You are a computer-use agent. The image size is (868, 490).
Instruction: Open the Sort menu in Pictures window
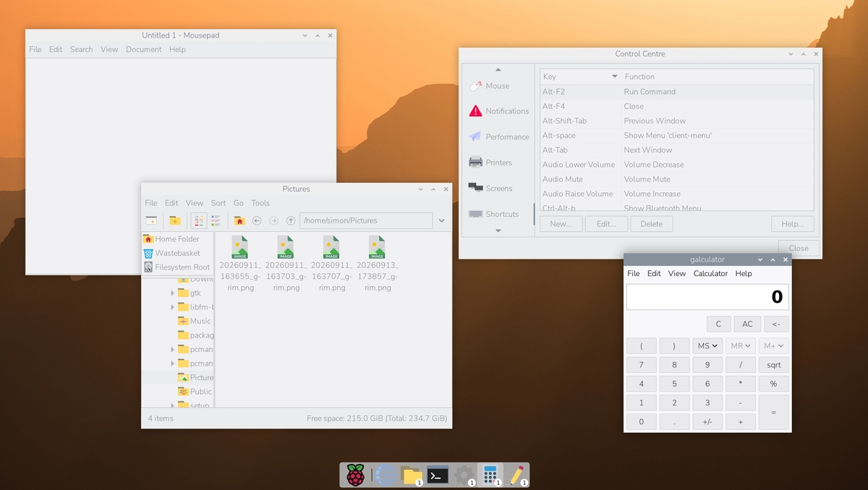(x=218, y=203)
